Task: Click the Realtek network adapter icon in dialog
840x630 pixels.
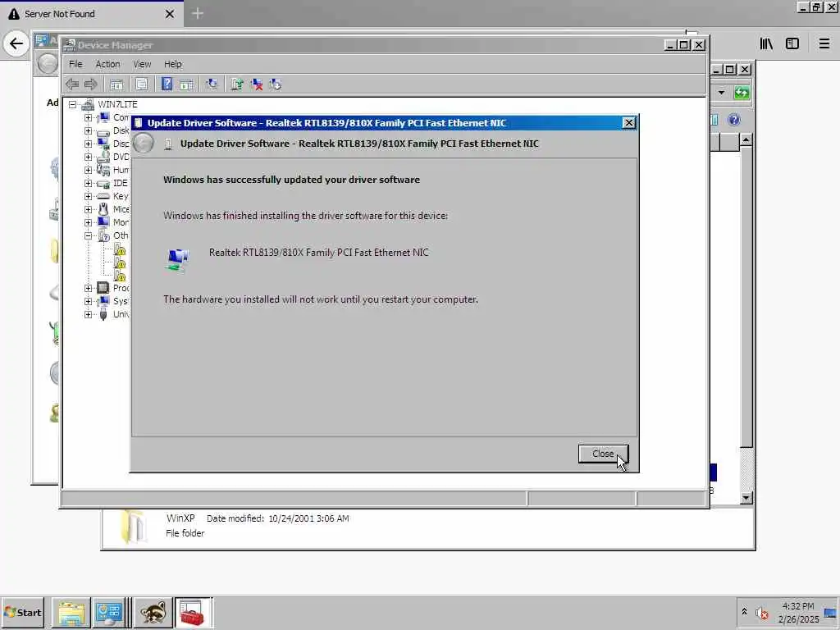Action: (177, 260)
